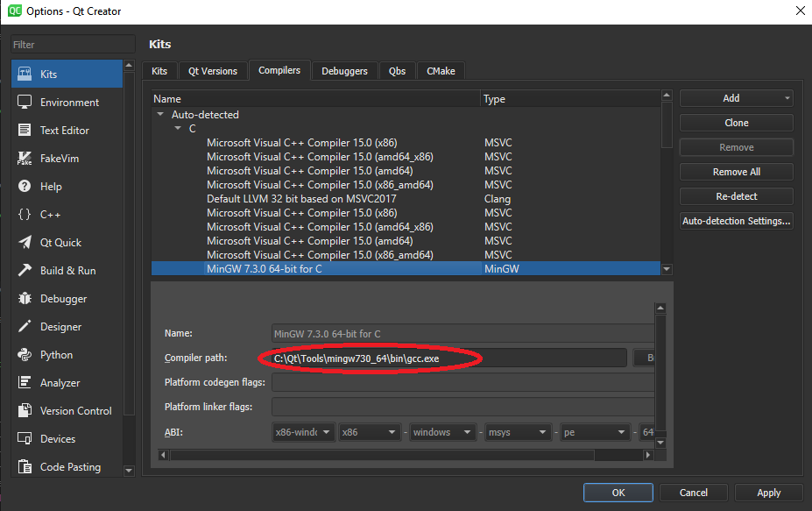The height and width of the screenshot is (511, 812).
Task: Clone the selected compiler
Action: [737, 123]
